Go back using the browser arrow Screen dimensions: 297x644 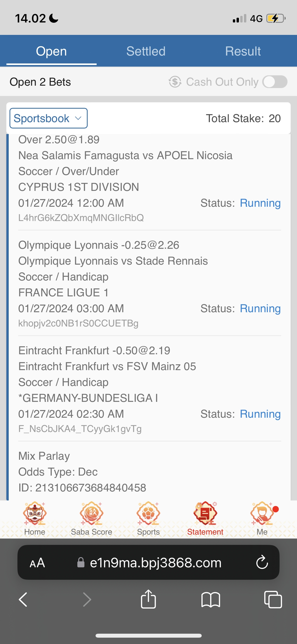tap(23, 599)
